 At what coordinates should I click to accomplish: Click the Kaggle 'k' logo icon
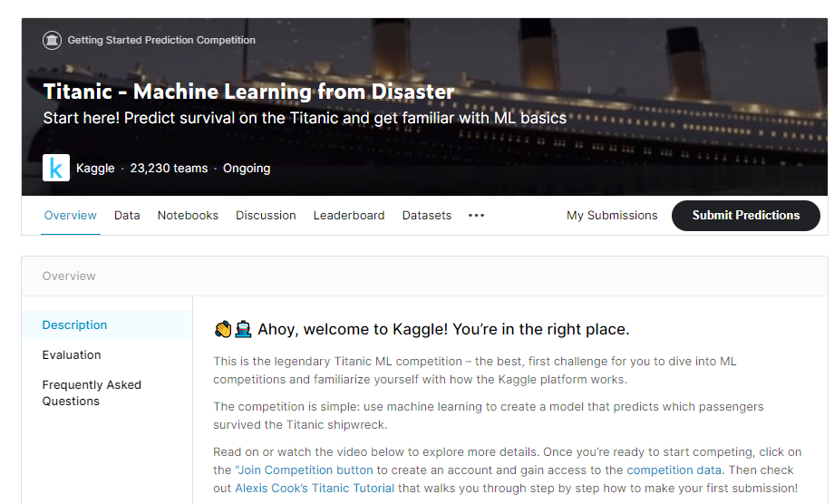(x=56, y=168)
